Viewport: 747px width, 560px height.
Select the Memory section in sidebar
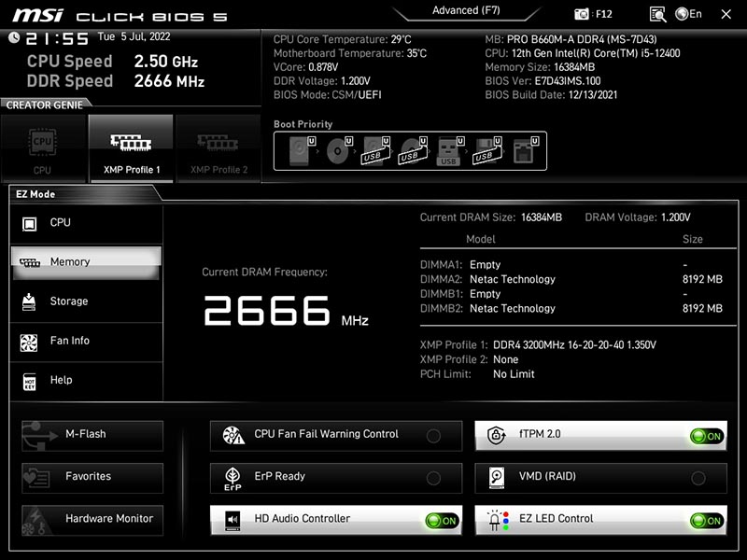point(86,262)
